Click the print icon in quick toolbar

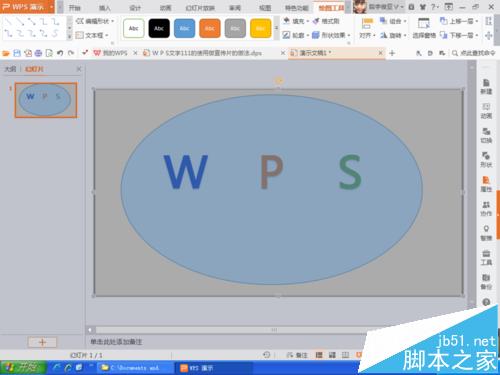[38, 53]
